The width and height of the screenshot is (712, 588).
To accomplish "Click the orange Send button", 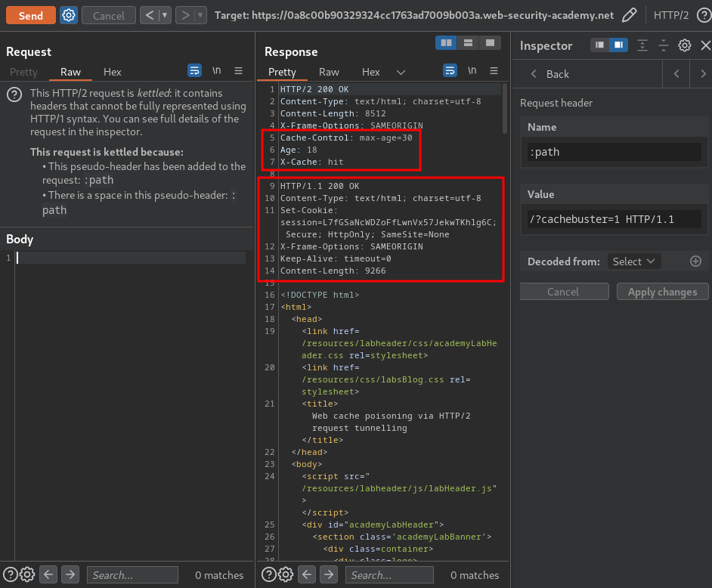I will [x=30, y=15].
